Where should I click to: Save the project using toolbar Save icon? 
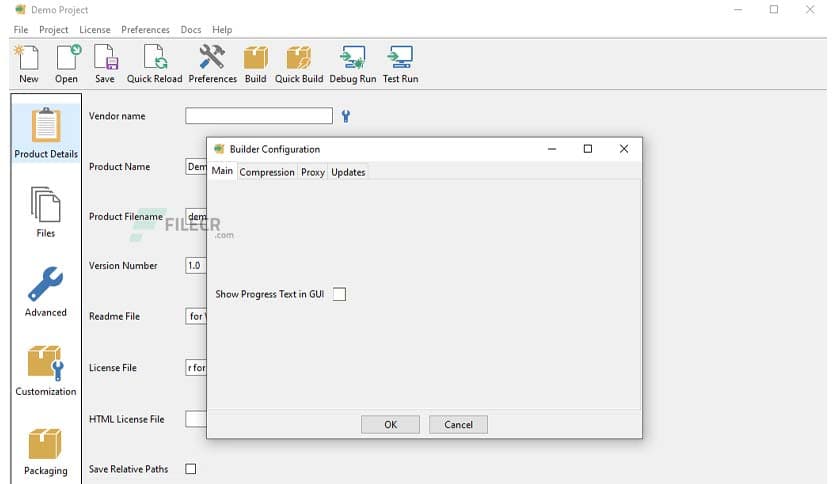[x=105, y=64]
